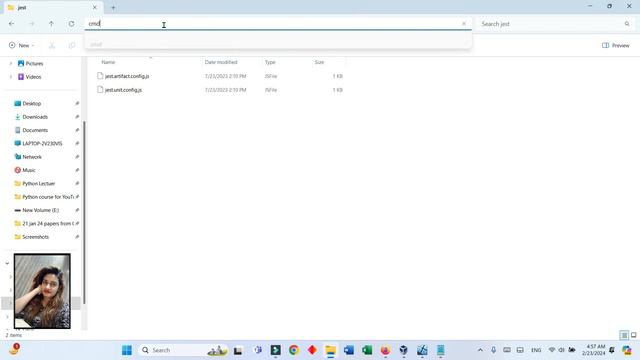
Task: Open the Python Lectuer folder
Action: (39, 184)
